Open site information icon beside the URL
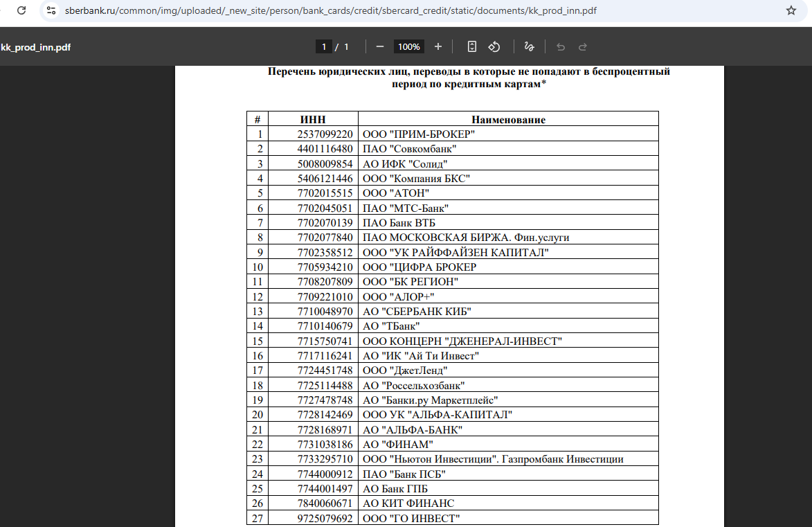 [51, 11]
